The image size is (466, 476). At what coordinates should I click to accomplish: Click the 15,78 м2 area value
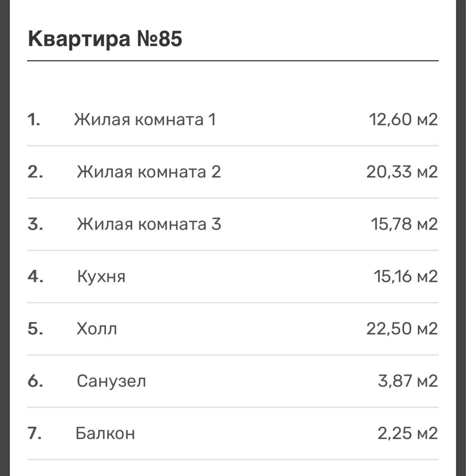tap(404, 224)
